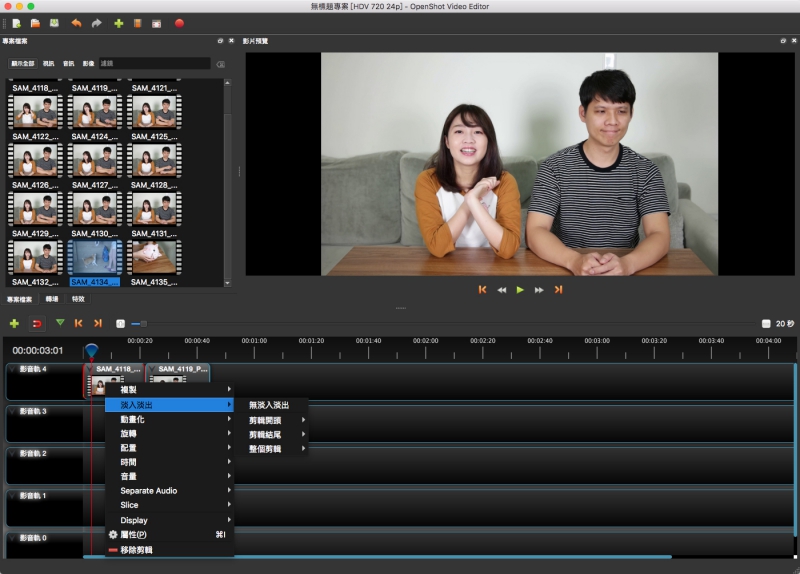Select the 顯示全部 filter button
This screenshot has height=574, width=800.
click(22, 63)
